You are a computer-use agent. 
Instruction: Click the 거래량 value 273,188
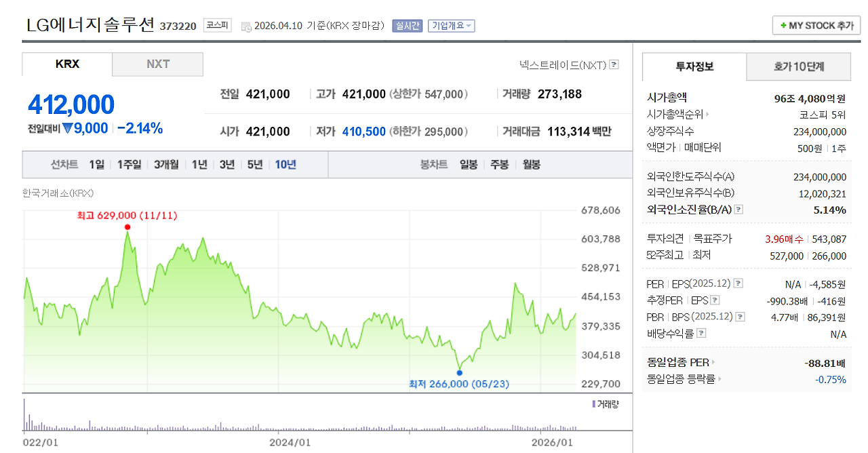click(559, 94)
